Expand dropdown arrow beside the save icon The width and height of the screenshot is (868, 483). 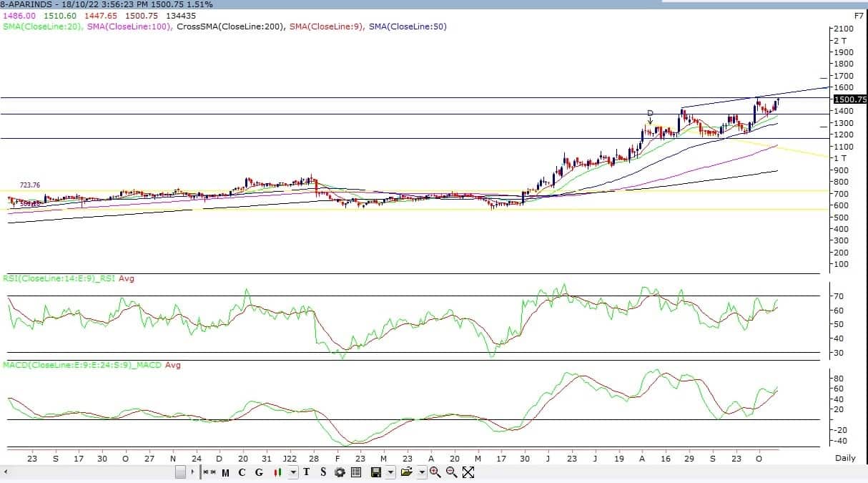[390, 472]
